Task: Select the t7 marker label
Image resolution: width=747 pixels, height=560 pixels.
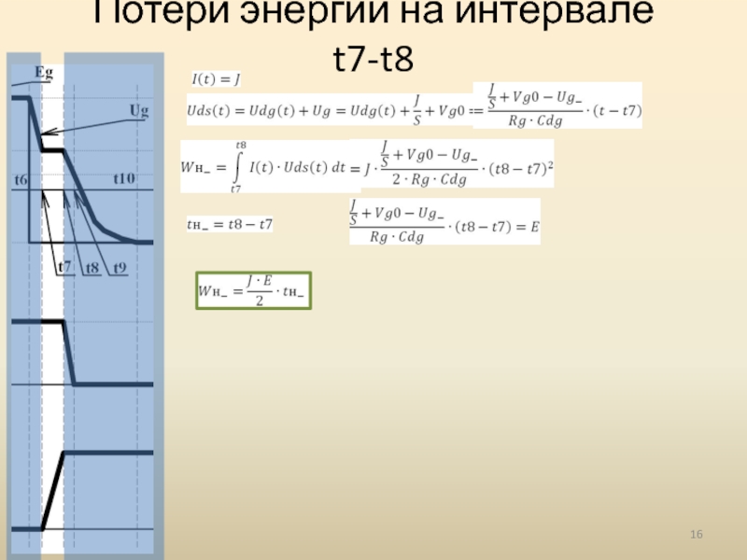Action: (63, 268)
